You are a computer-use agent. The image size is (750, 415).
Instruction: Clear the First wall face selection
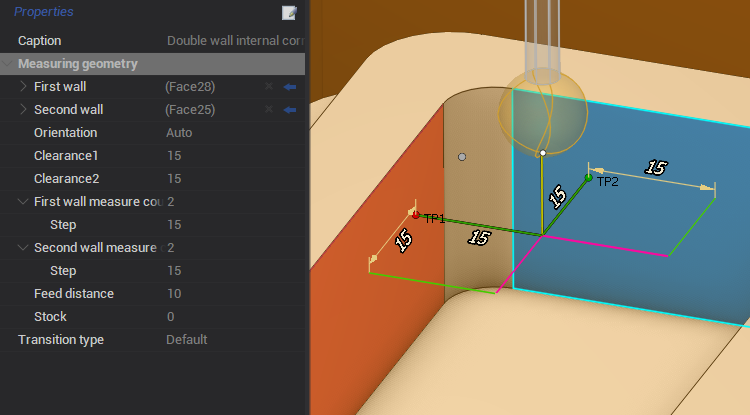pos(268,87)
